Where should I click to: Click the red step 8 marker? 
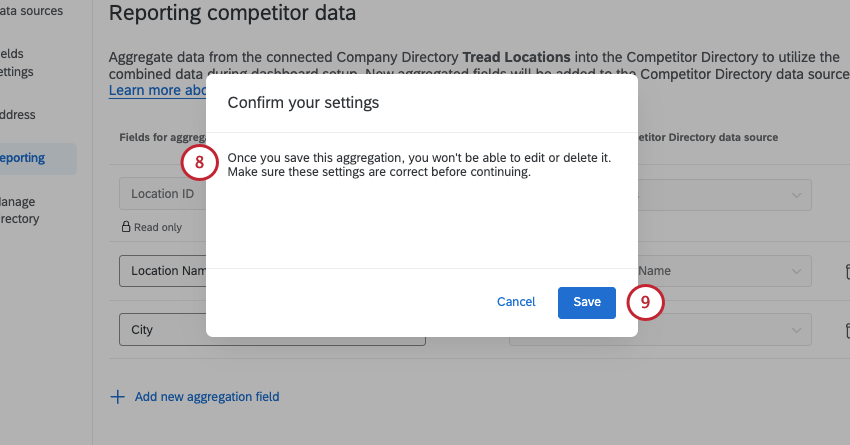pos(199,164)
